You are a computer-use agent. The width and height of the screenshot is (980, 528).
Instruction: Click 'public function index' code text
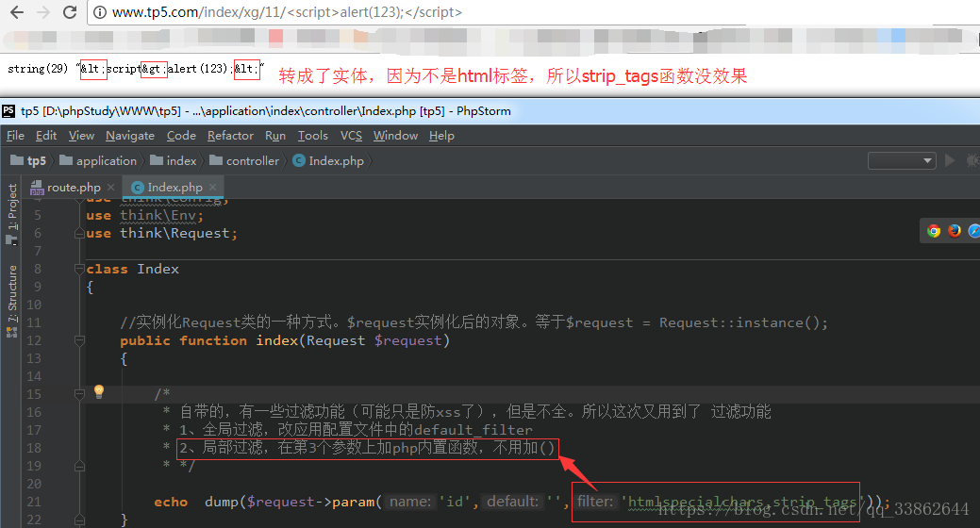[x=209, y=340]
